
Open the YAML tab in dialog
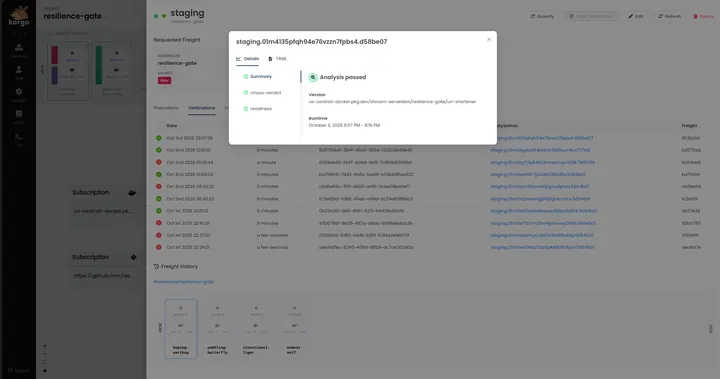tap(277, 59)
